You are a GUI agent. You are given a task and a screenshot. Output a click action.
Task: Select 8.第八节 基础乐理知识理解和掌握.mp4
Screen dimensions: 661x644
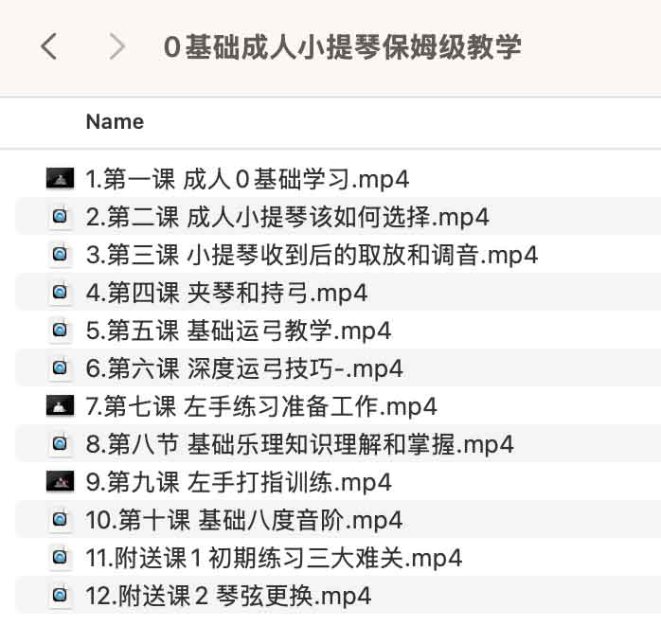(299, 444)
